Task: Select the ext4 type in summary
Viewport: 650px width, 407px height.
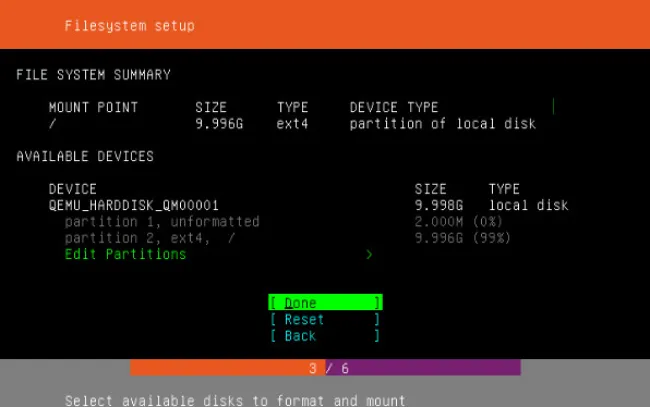Action: pyautogui.click(x=292, y=124)
